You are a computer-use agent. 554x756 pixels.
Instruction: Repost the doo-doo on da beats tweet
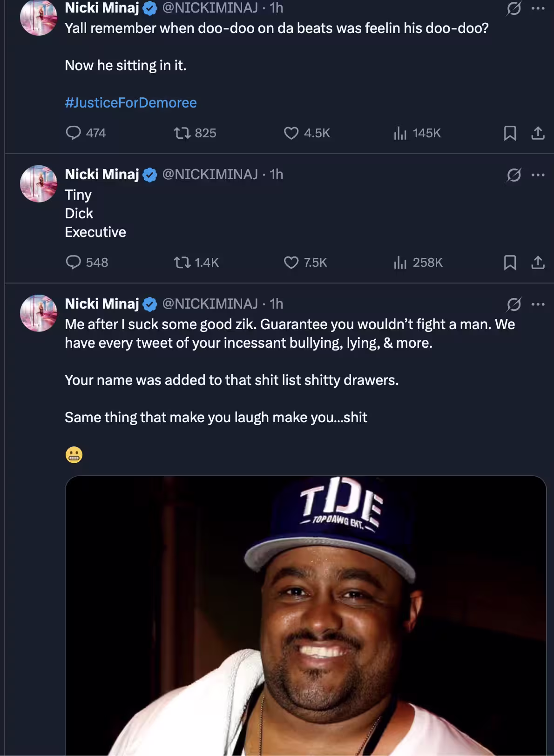(x=195, y=133)
